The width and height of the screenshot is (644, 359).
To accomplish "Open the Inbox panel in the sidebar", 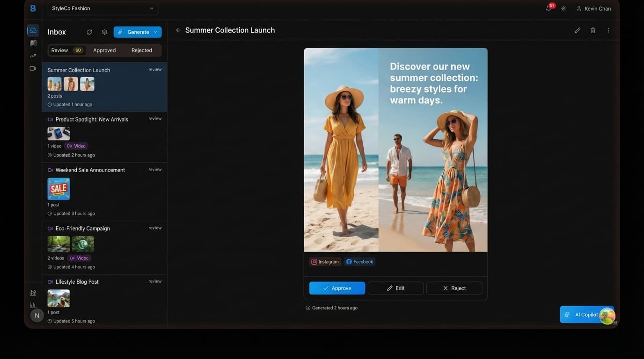I will tap(32, 29).
